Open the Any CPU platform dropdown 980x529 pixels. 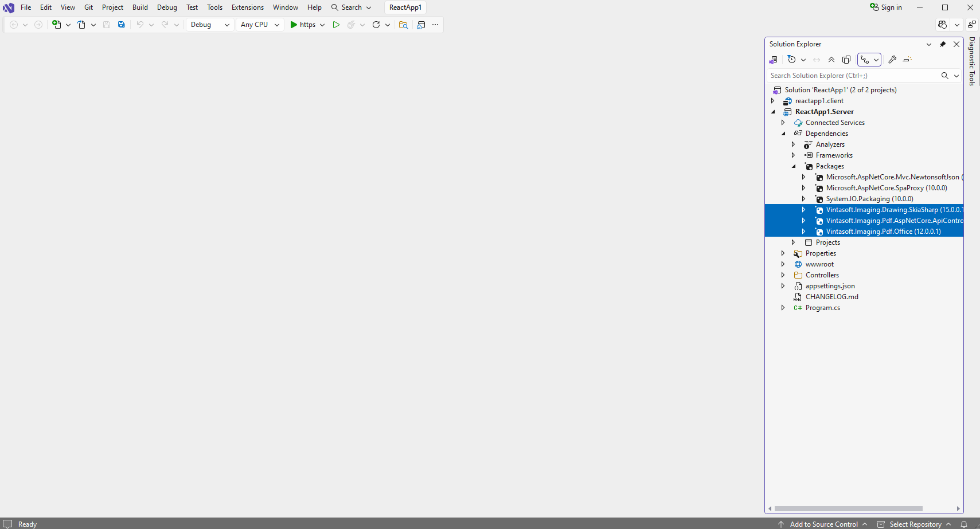pyautogui.click(x=260, y=25)
